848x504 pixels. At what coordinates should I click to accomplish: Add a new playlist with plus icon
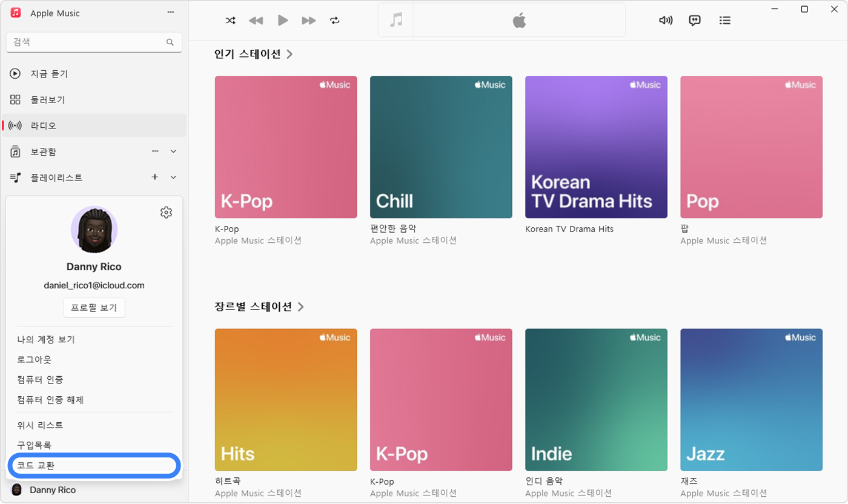tap(154, 177)
